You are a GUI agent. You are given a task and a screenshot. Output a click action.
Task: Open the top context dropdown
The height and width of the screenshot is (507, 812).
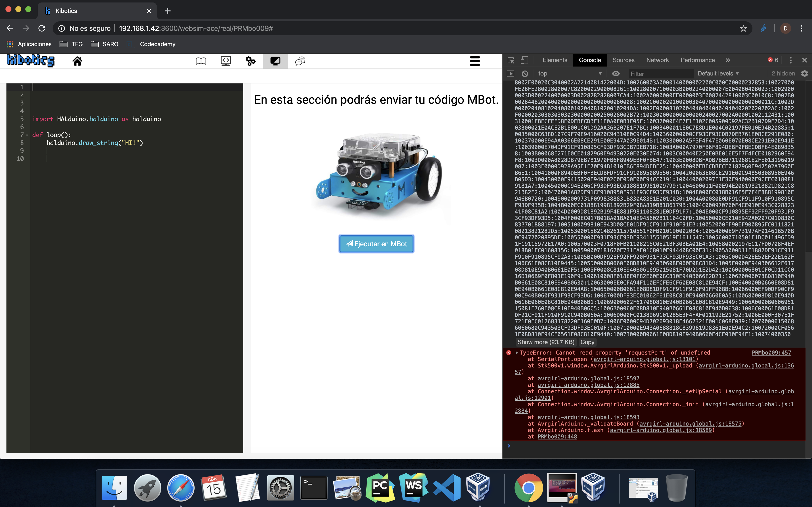570,73
